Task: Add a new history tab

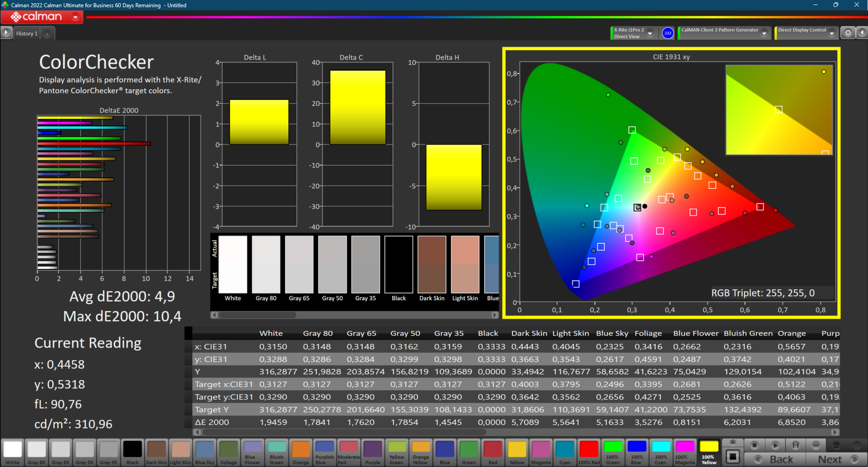Action: coord(47,33)
